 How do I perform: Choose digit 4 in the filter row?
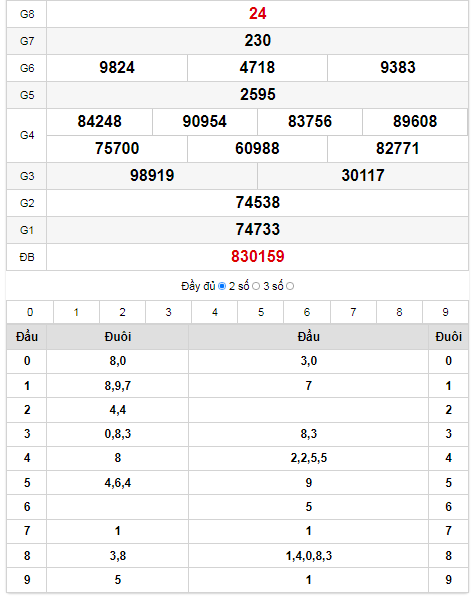(215, 312)
